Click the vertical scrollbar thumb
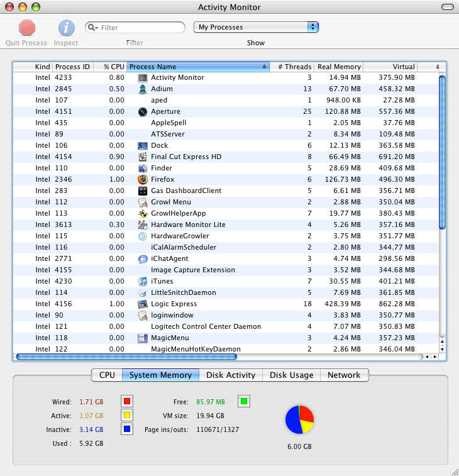Viewport: 459px width, 476px height. tap(442, 152)
